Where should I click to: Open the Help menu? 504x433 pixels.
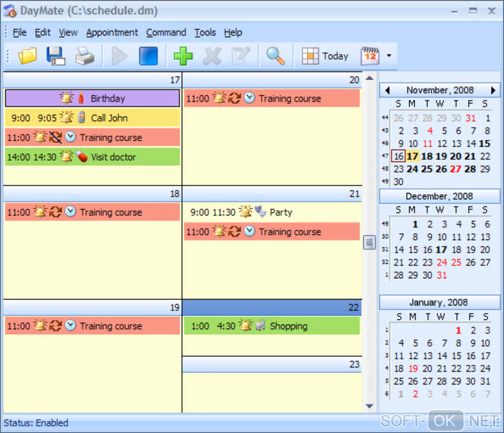(x=233, y=33)
